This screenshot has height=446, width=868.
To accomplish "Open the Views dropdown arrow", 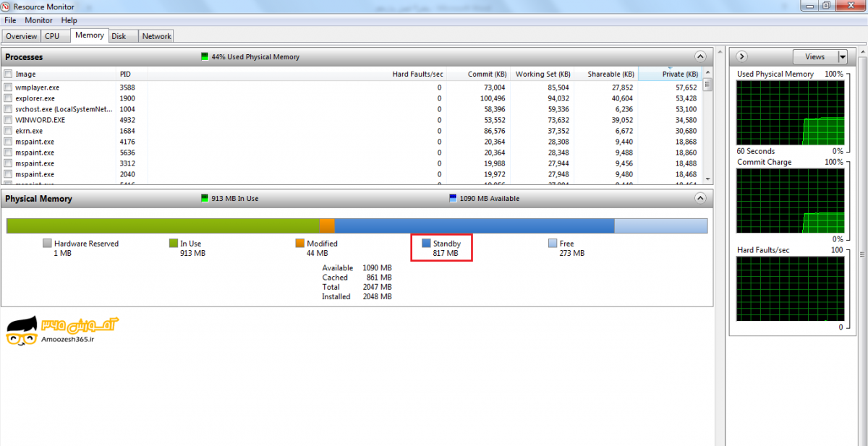I will (x=842, y=56).
